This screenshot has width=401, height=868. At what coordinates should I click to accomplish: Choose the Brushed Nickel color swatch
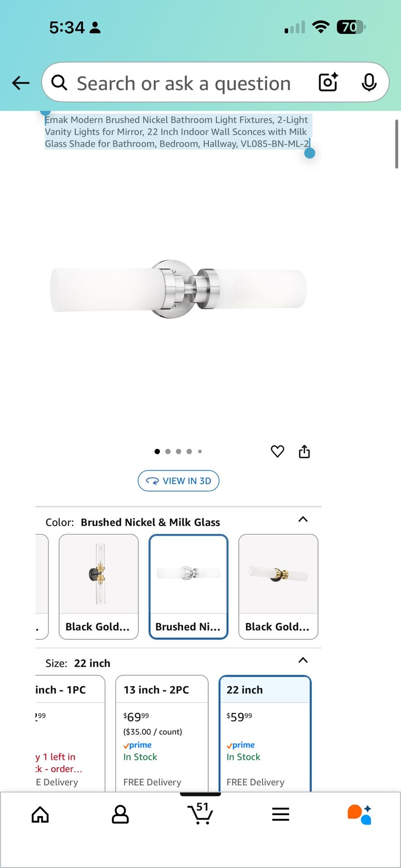[188, 586]
